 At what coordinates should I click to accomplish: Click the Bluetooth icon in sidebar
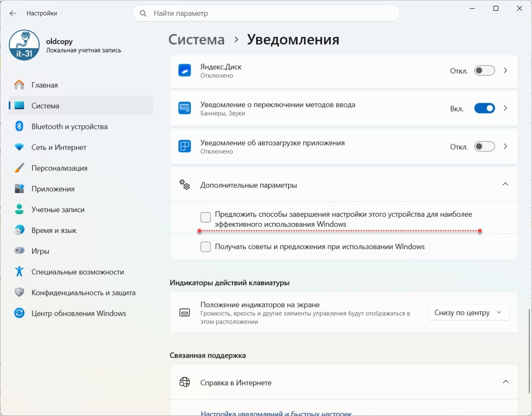pos(19,126)
